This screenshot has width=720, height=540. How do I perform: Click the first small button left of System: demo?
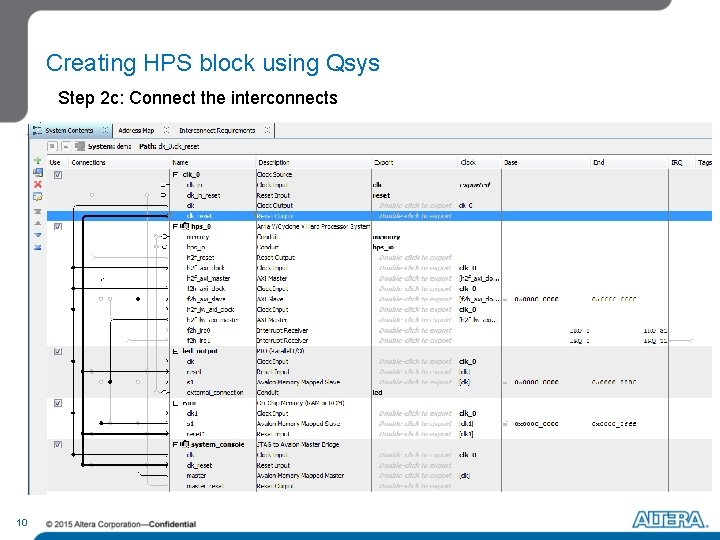pos(52,146)
